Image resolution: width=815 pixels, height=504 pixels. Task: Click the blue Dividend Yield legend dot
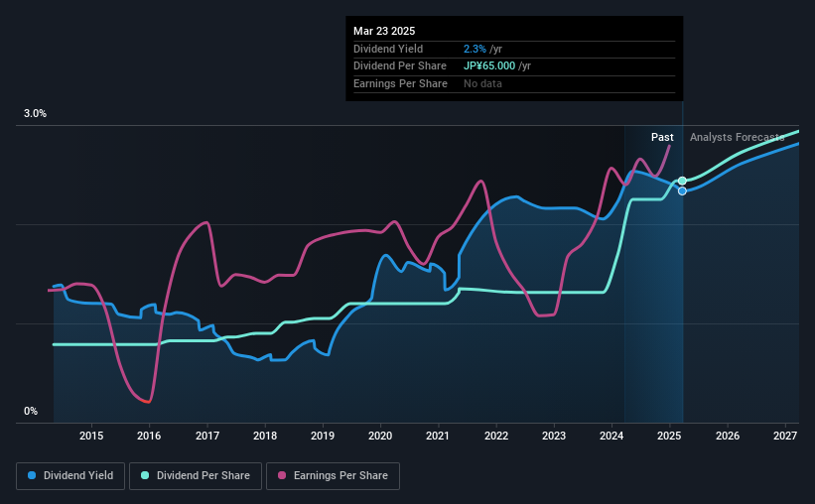(x=32, y=475)
